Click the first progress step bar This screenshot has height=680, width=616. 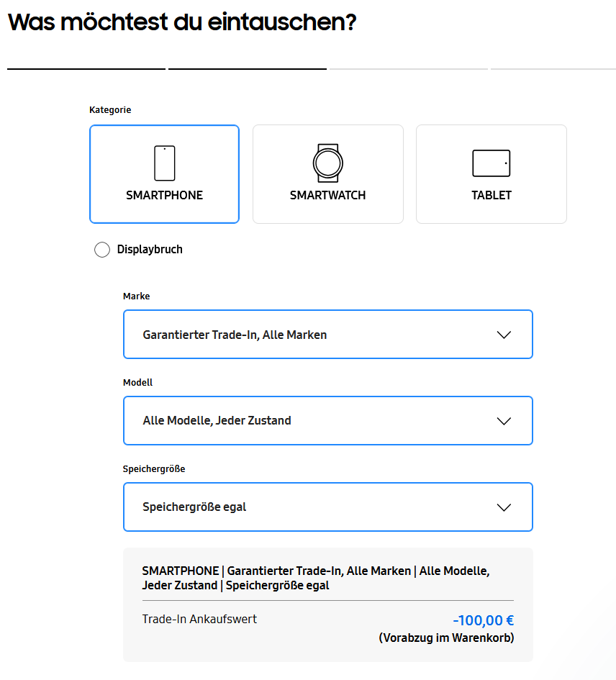[x=86, y=69]
